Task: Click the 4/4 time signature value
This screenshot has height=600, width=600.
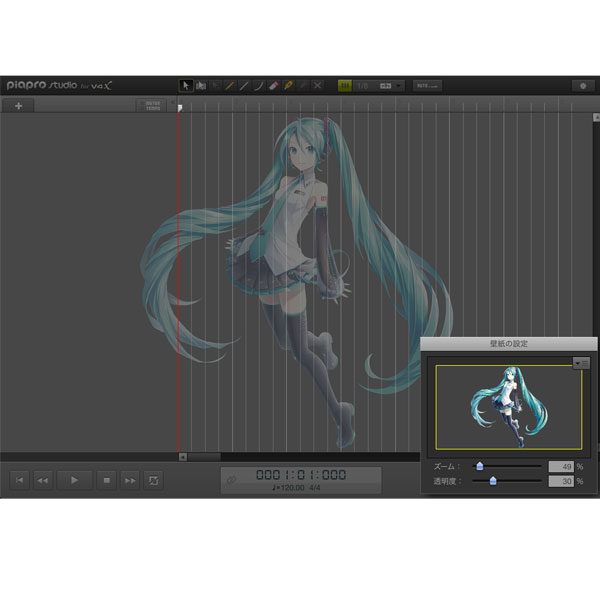Action: [315, 488]
